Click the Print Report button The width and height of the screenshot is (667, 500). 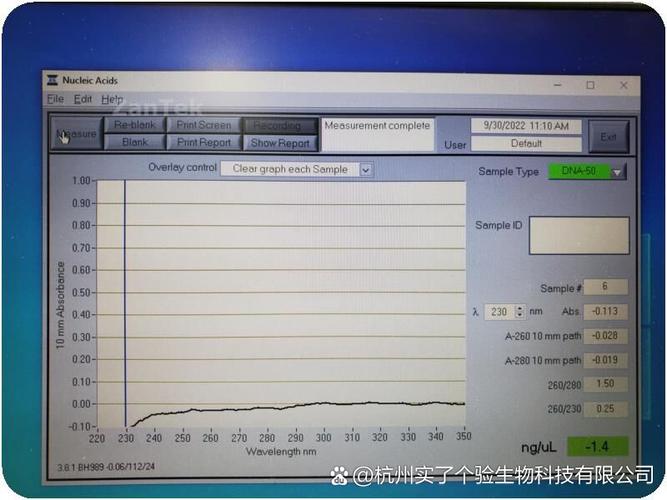(204, 143)
